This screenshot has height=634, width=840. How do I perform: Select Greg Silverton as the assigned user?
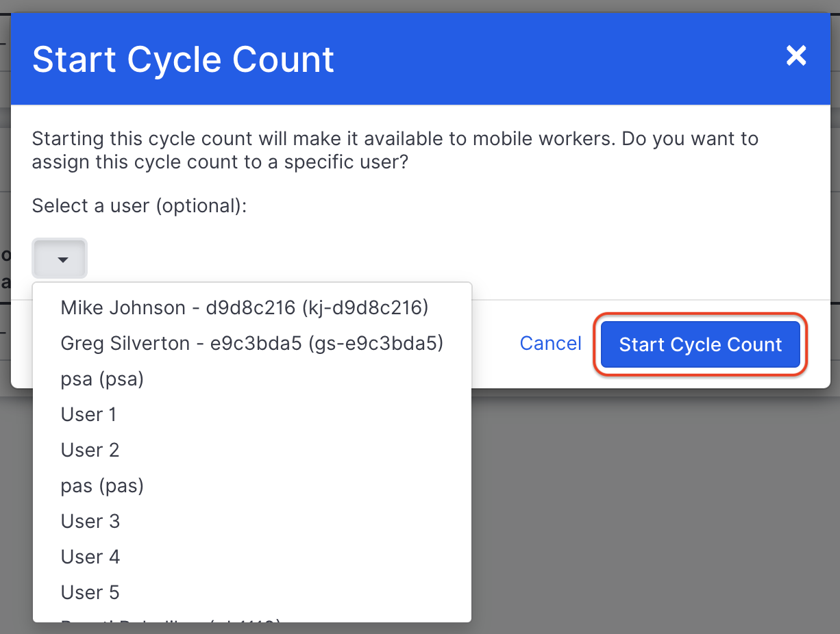(252, 343)
